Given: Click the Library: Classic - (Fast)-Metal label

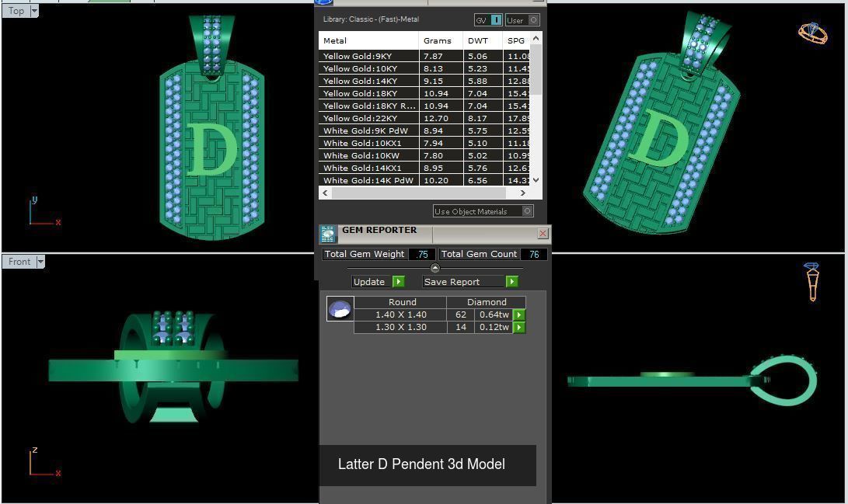Looking at the screenshot, I should click(x=371, y=19).
